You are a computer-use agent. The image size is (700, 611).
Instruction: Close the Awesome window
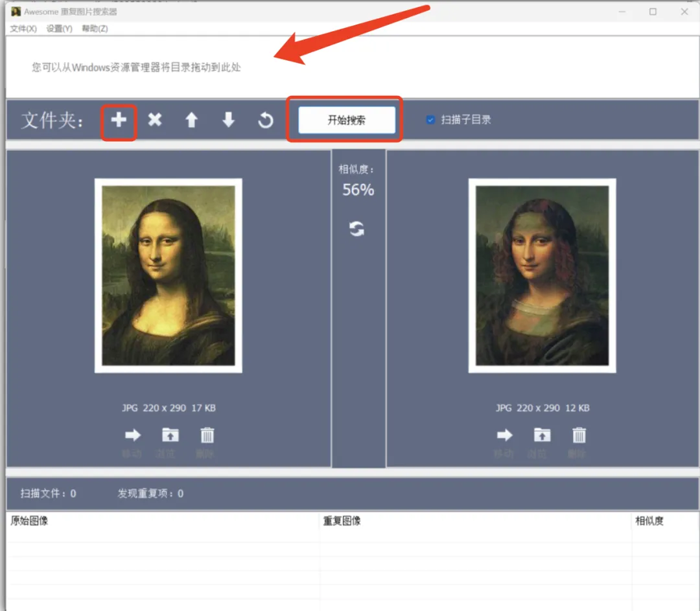click(684, 12)
